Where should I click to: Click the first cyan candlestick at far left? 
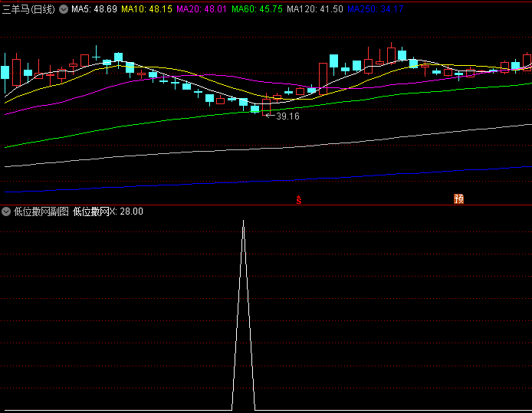click(x=5, y=73)
